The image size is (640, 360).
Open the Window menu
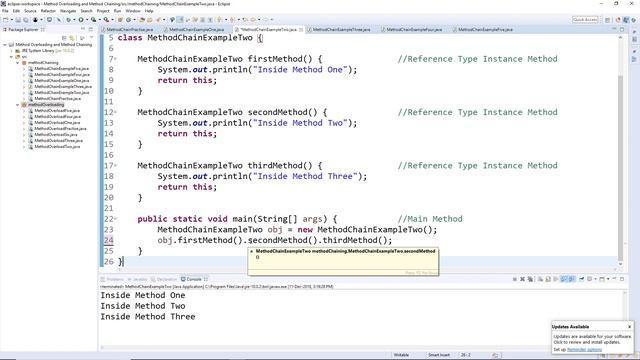click(x=133, y=11)
